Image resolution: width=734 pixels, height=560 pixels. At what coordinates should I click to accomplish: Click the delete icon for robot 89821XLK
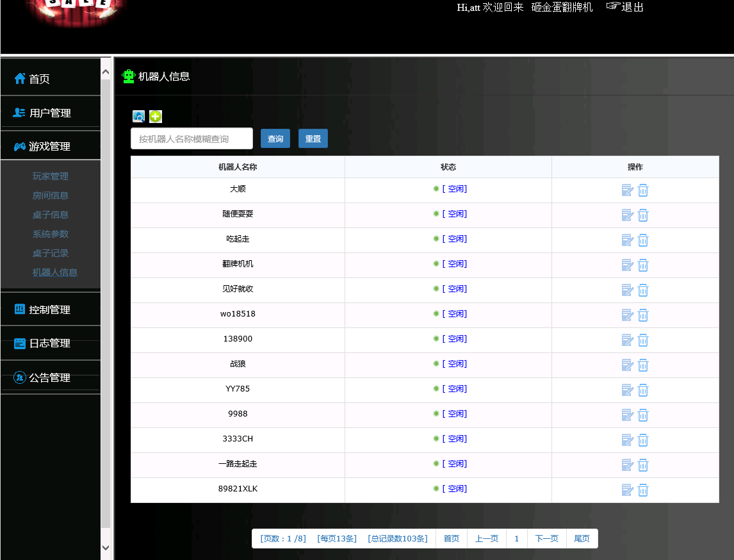click(x=643, y=490)
